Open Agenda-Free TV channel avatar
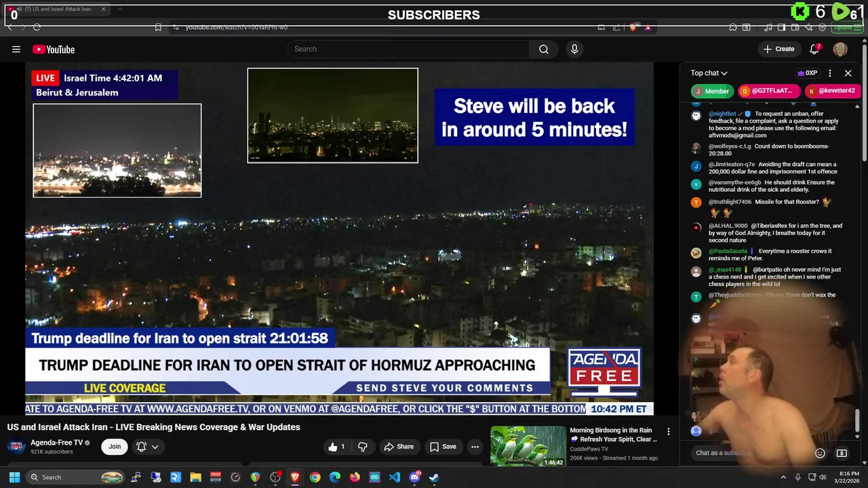Viewport: 868px width, 488px height. (x=16, y=447)
